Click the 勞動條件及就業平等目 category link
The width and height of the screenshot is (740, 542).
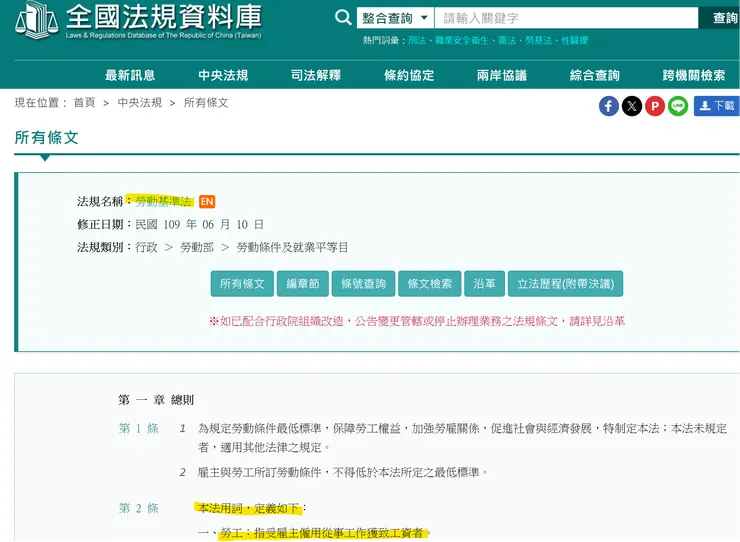292,247
